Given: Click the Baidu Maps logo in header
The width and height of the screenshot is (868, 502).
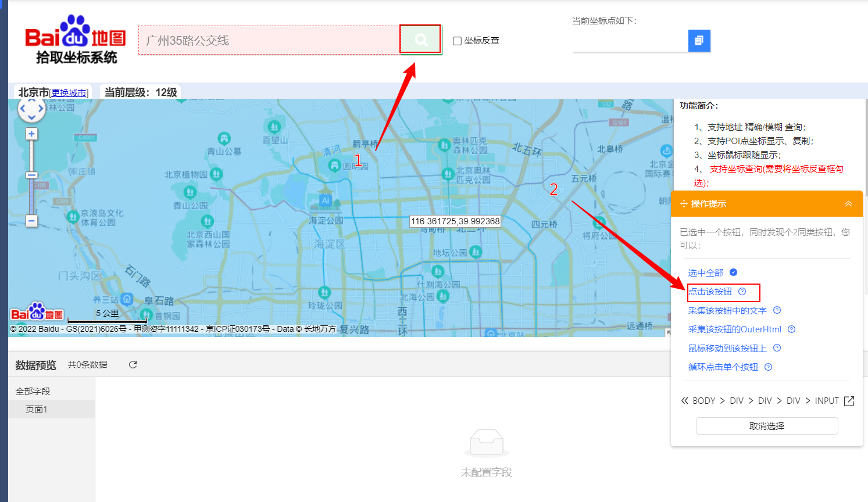Looking at the screenshot, I should (76, 40).
